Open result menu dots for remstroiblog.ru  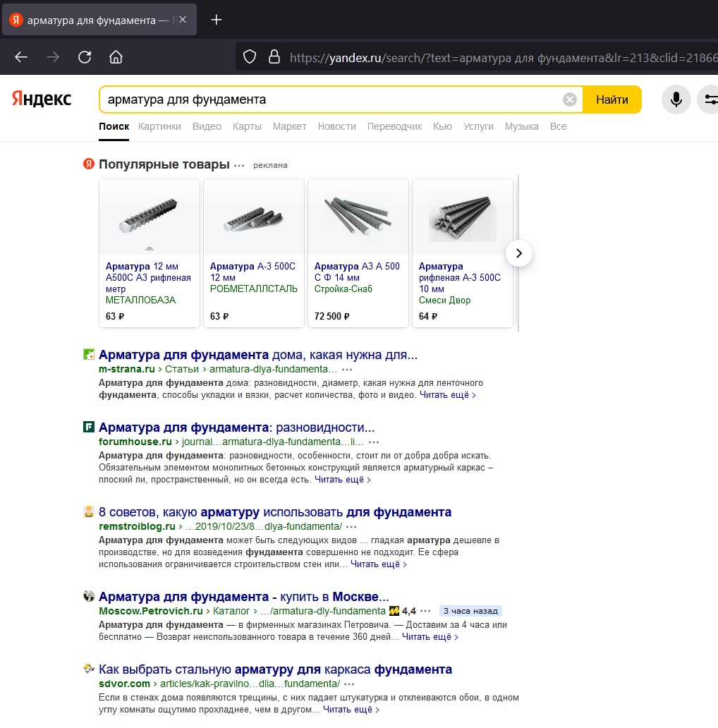[x=351, y=527]
